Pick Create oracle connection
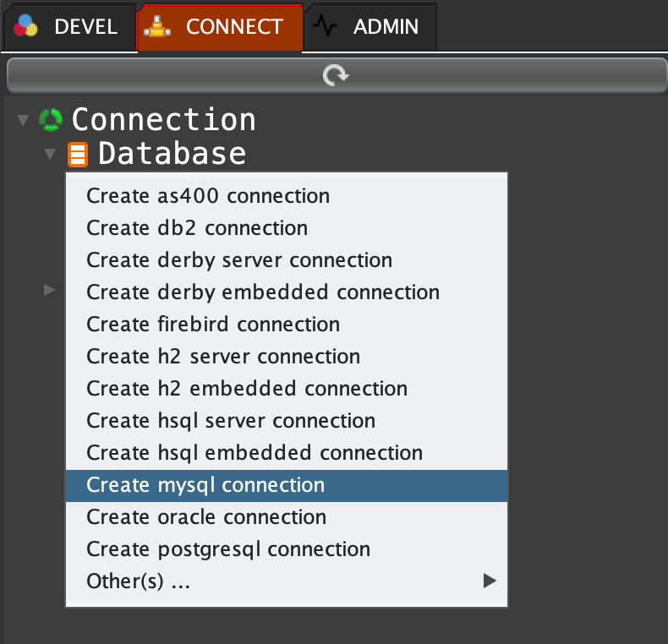 206,517
